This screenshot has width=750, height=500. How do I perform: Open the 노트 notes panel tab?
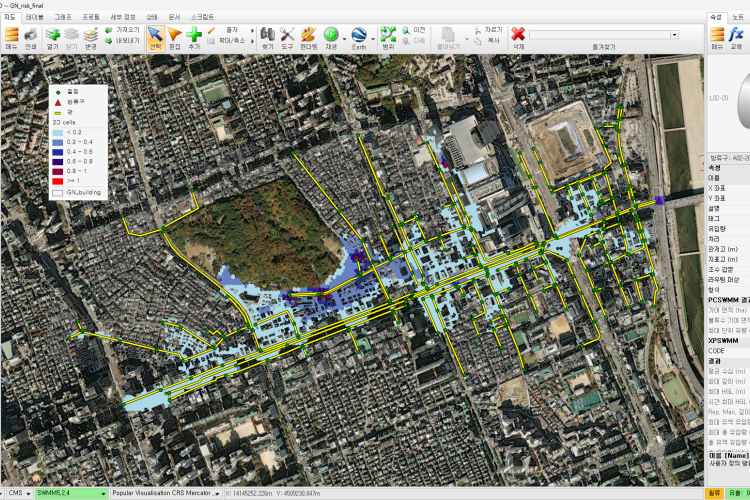pyautogui.click(x=738, y=17)
